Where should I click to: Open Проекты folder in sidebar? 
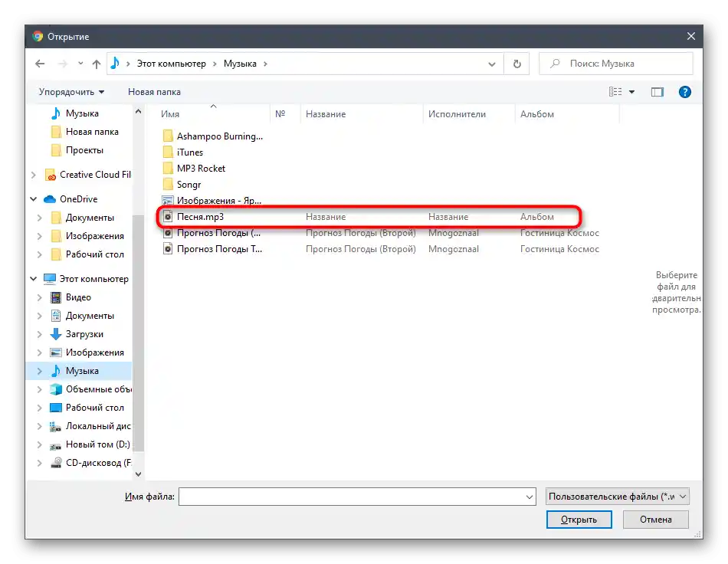click(x=77, y=150)
